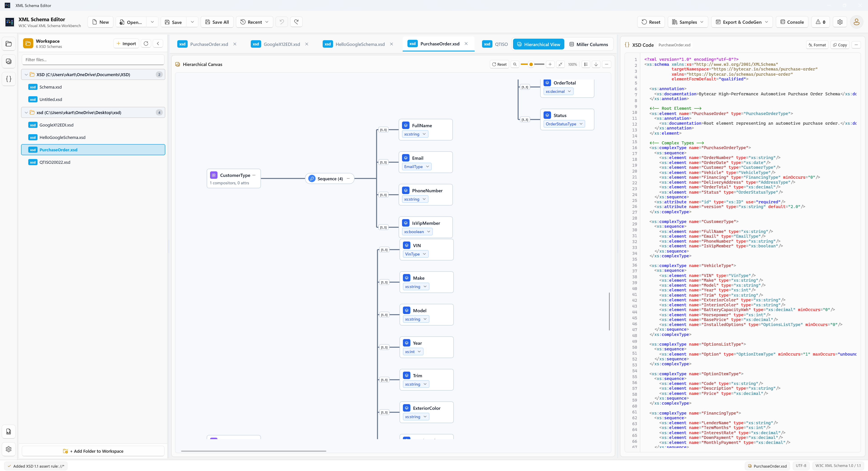The width and height of the screenshot is (868, 471).
Task: Open the settings gear in top right toolbar
Action: [840, 22]
